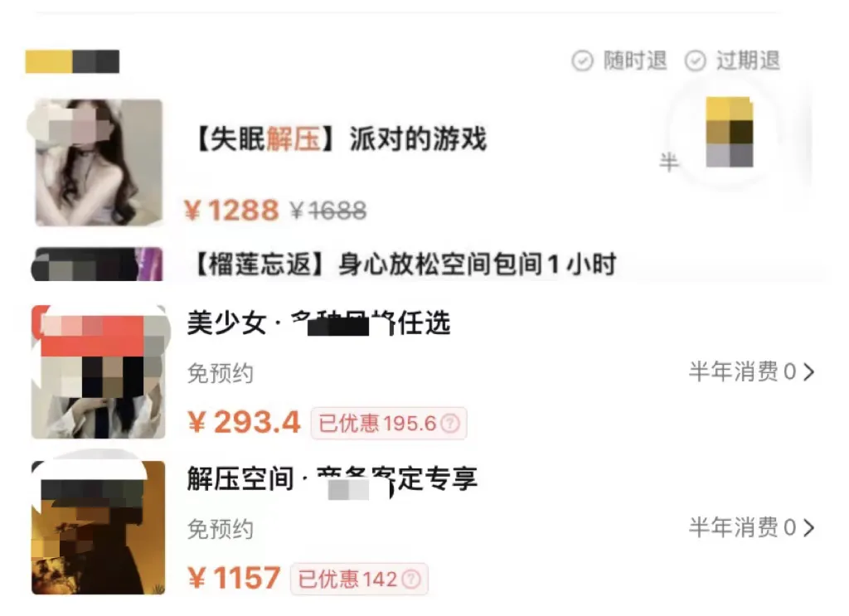849x616 pixels.
Task: Click the 已优惠195.6 discount tag
Action: click(389, 424)
